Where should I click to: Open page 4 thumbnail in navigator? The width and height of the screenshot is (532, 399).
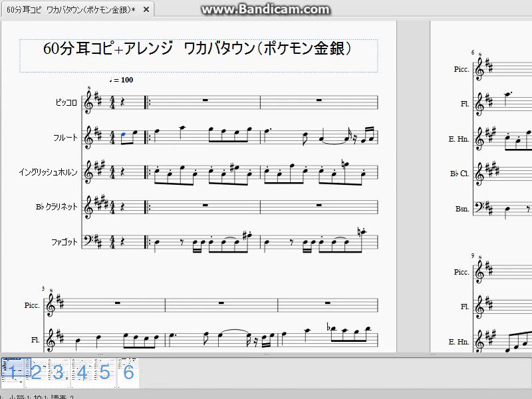point(82,372)
